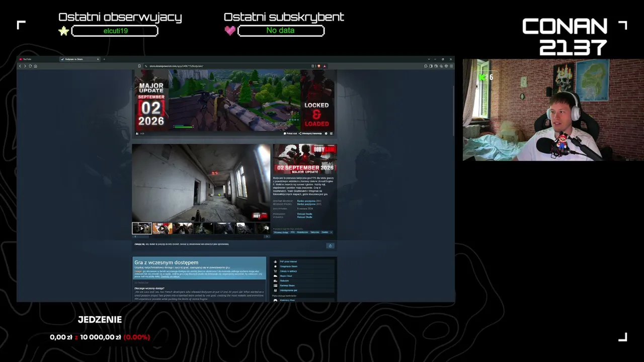This screenshot has height=362, width=644.
Task: Click the Rankingi Steam leaderboard icon
Action: click(x=275, y=286)
